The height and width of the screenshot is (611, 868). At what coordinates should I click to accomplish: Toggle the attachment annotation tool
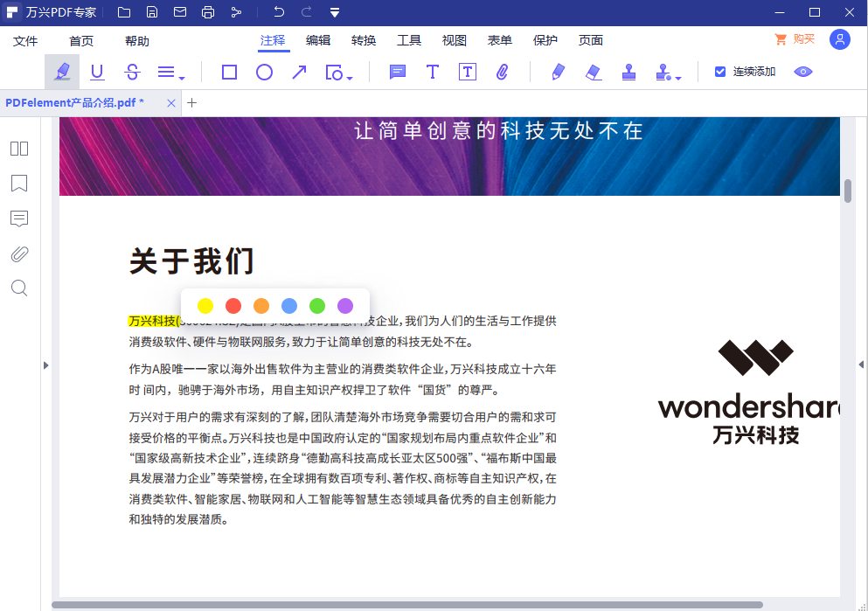[503, 72]
